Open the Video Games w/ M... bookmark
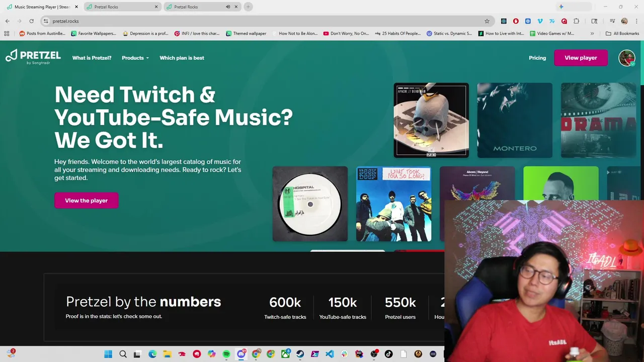 (x=552, y=34)
